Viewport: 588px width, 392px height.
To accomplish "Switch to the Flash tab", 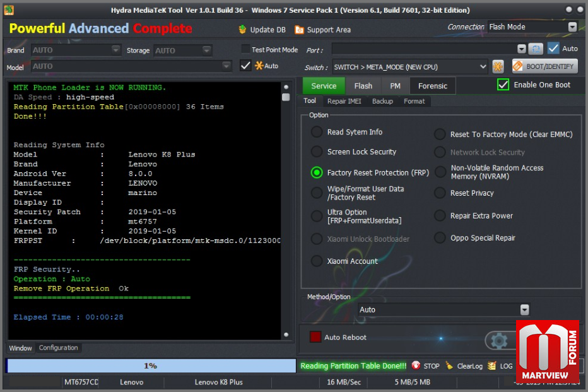I will pyautogui.click(x=363, y=86).
